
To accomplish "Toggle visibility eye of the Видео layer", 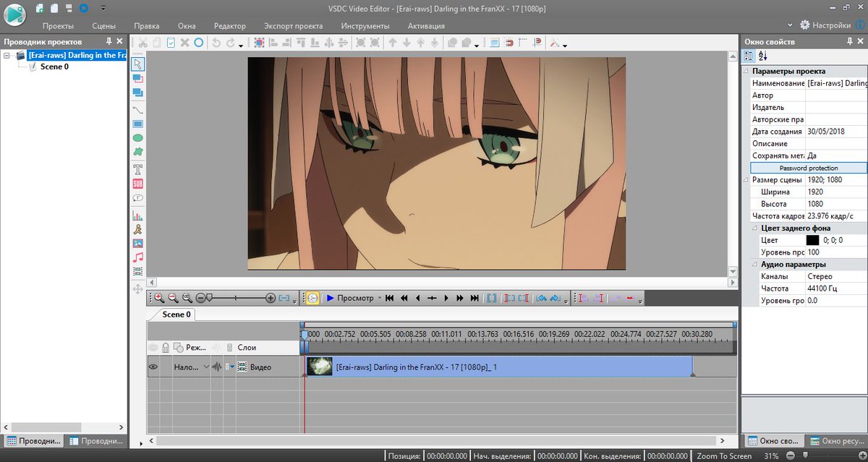I will (x=153, y=367).
